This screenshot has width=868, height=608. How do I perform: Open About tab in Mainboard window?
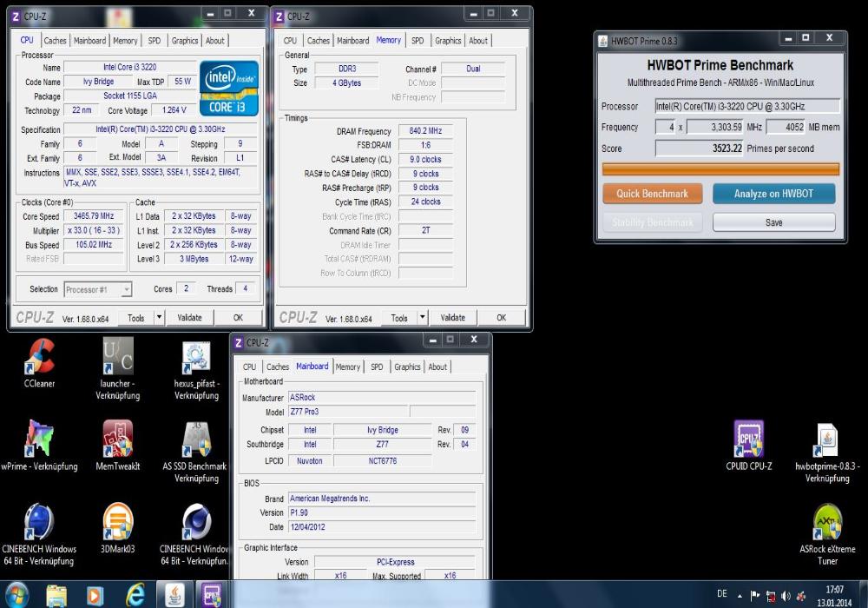pos(437,367)
